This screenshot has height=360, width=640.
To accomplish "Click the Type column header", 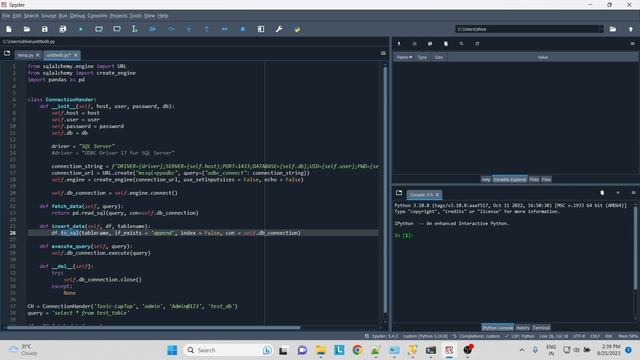I will [422, 57].
